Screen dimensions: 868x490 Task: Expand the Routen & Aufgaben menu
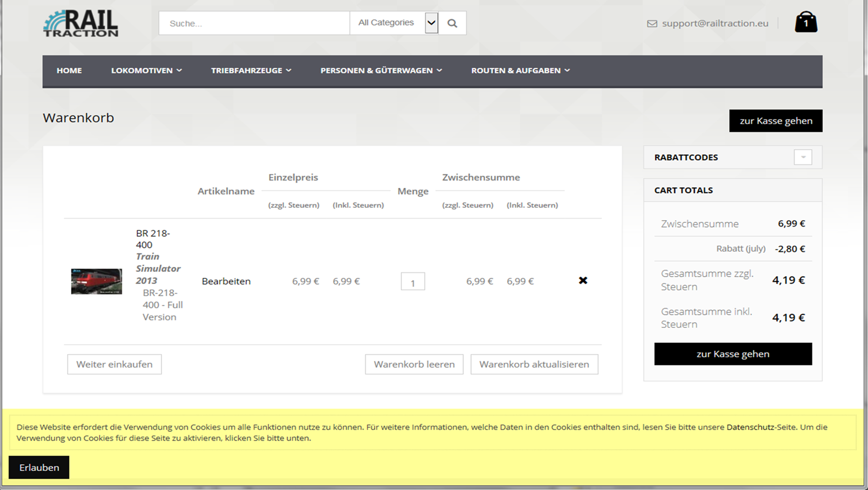click(521, 70)
